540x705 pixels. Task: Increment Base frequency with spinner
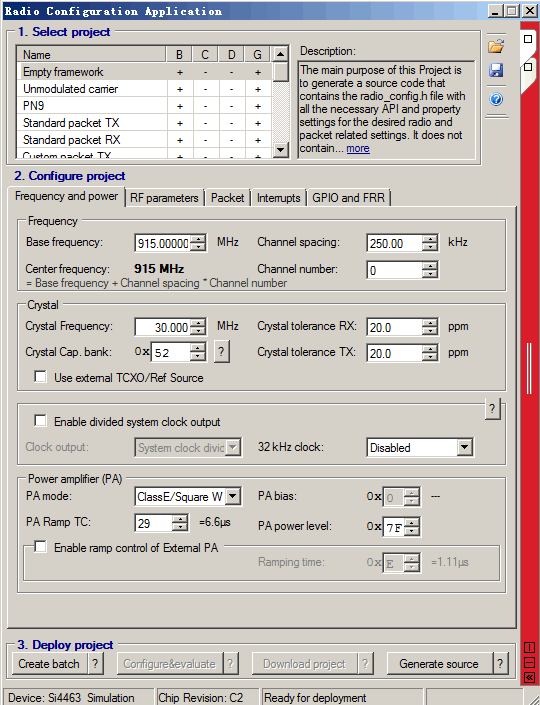198,239
